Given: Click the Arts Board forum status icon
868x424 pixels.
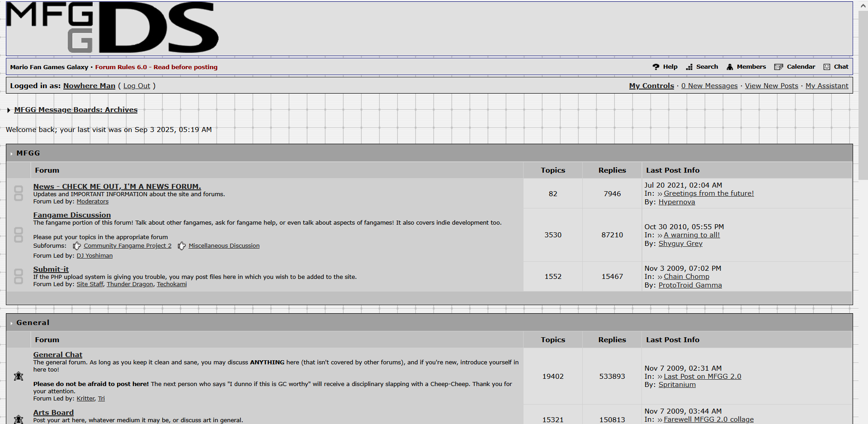Looking at the screenshot, I should coord(19,419).
